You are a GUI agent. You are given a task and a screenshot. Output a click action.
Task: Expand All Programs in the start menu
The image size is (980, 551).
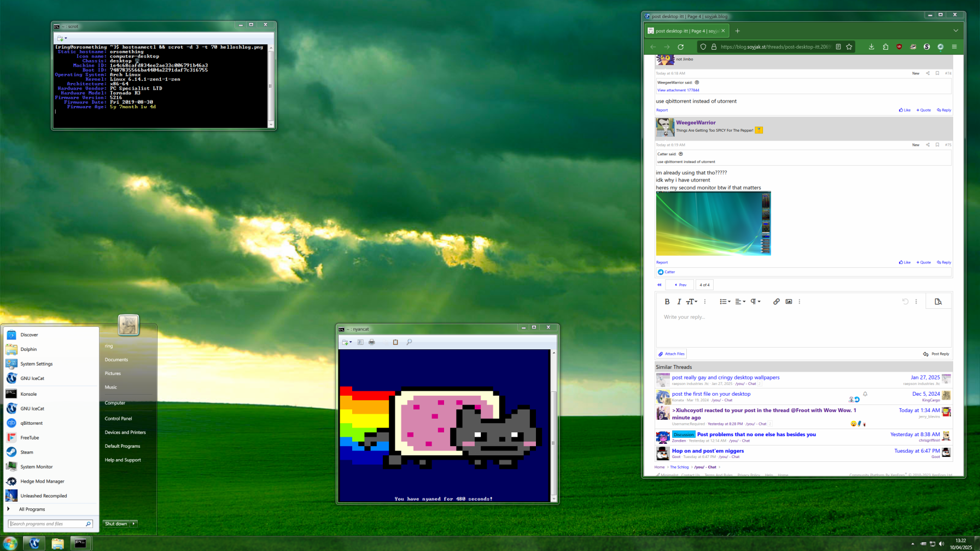coord(51,509)
